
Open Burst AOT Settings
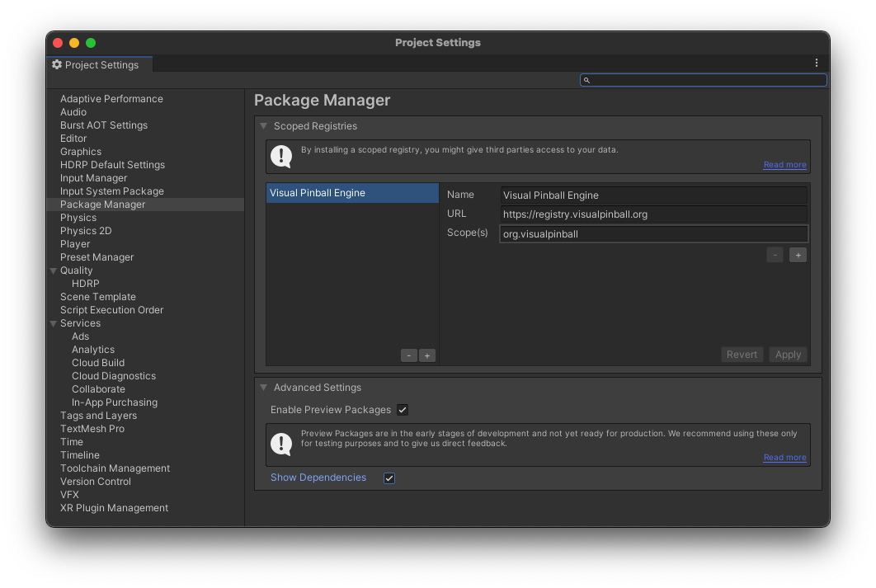[x=104, y=125]
